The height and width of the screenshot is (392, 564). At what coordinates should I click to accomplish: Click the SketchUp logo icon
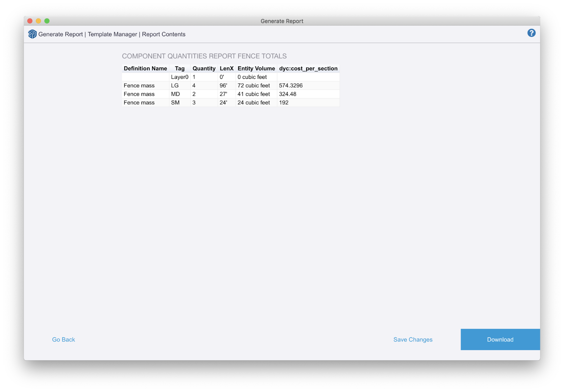coord(32,34)
